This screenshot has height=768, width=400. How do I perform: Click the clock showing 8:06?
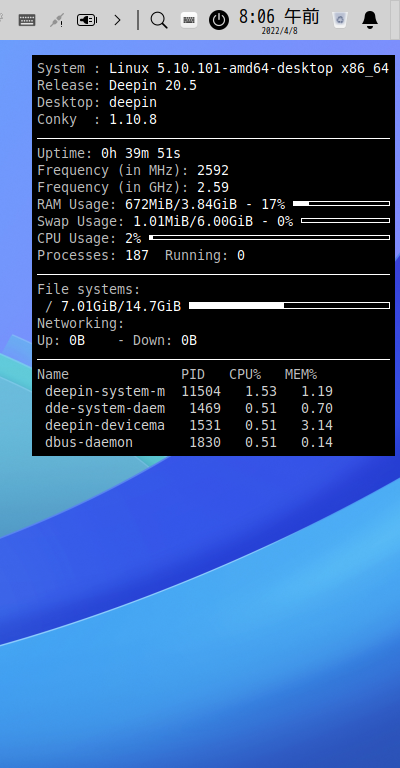(x=279, y=16)
